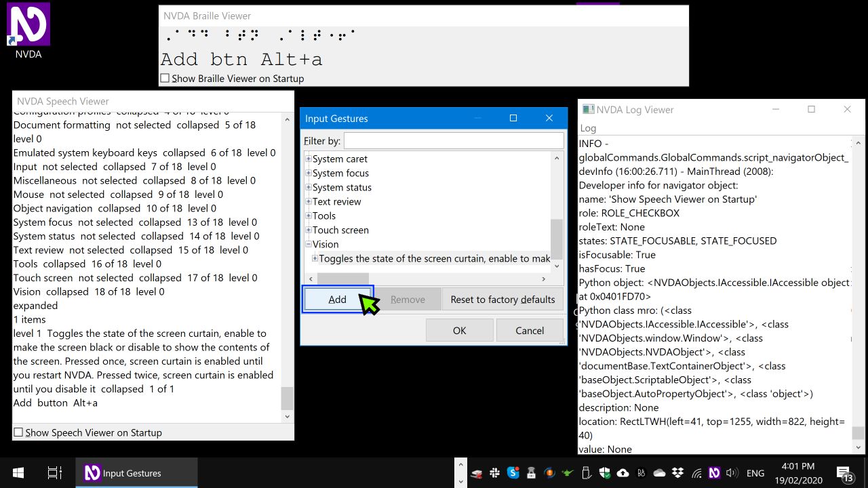This screenshot has height=488, width=868.
Task: Click the Skype tray icon
Action: pos(513,473)
